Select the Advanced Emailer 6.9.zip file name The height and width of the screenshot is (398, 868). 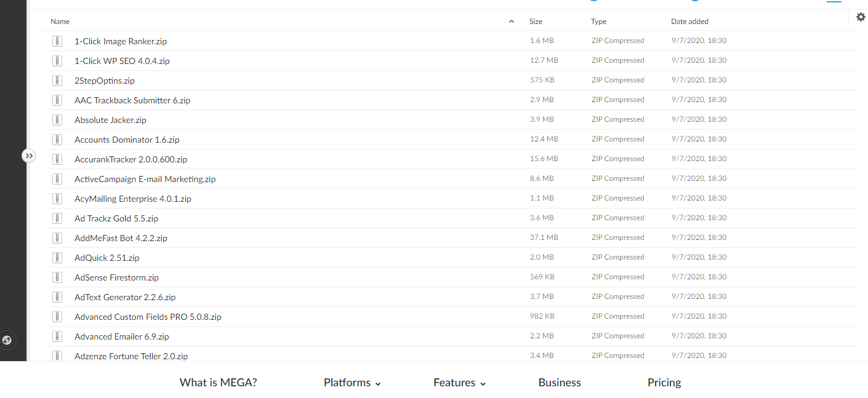click(122, 336)
